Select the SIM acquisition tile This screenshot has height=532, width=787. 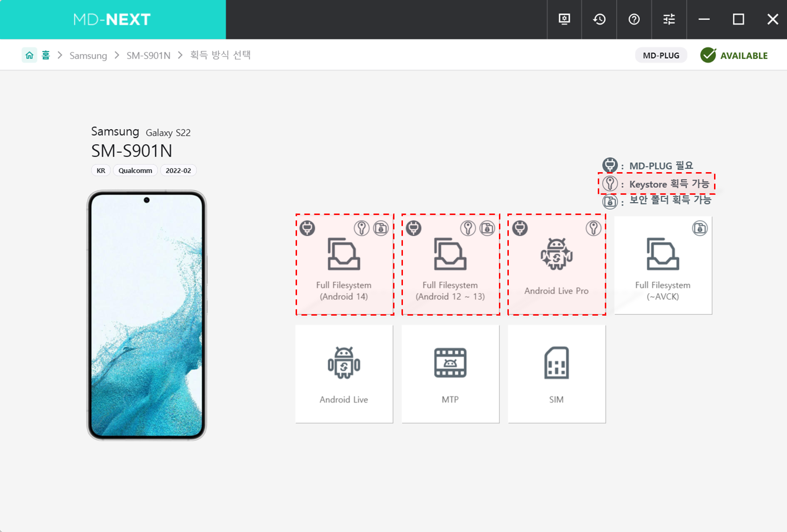click(x=556, y=374)
